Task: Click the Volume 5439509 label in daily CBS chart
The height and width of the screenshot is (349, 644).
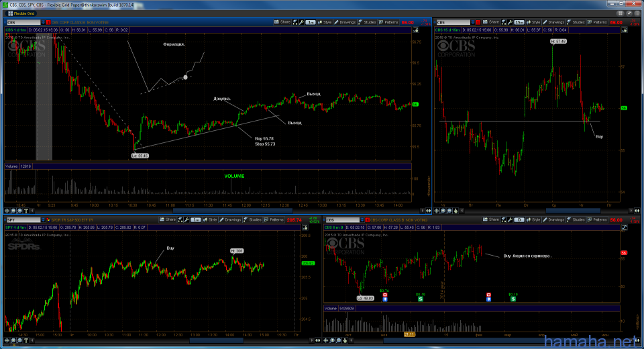Action: coord(339,308)
